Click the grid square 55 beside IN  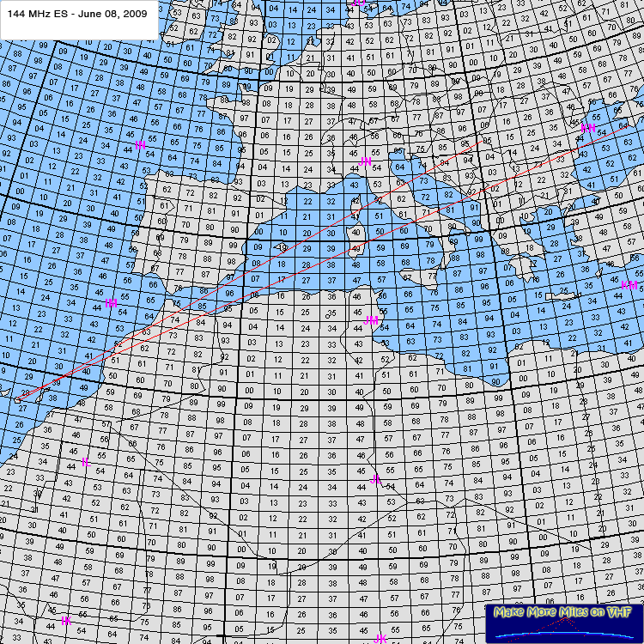[x=152, y=139]
